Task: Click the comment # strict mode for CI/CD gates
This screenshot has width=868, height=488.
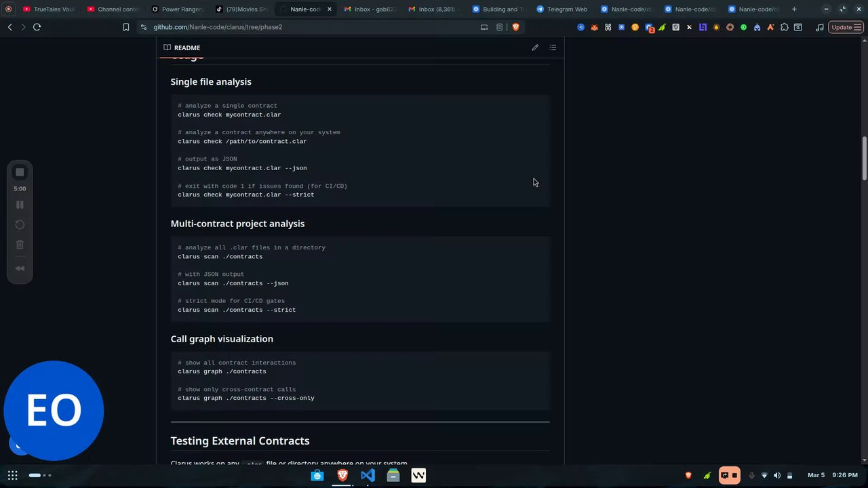Action: (x=231, y=301)
